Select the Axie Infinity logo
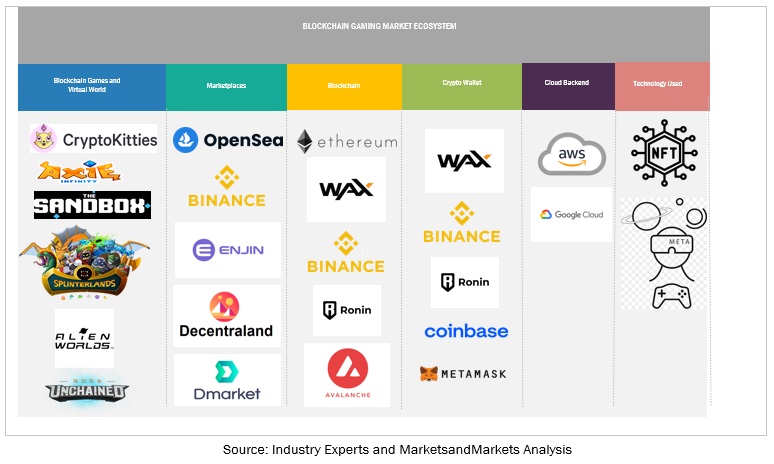This screenshot has height=464, width=774. pyautogui.click(x=79, y=172)
